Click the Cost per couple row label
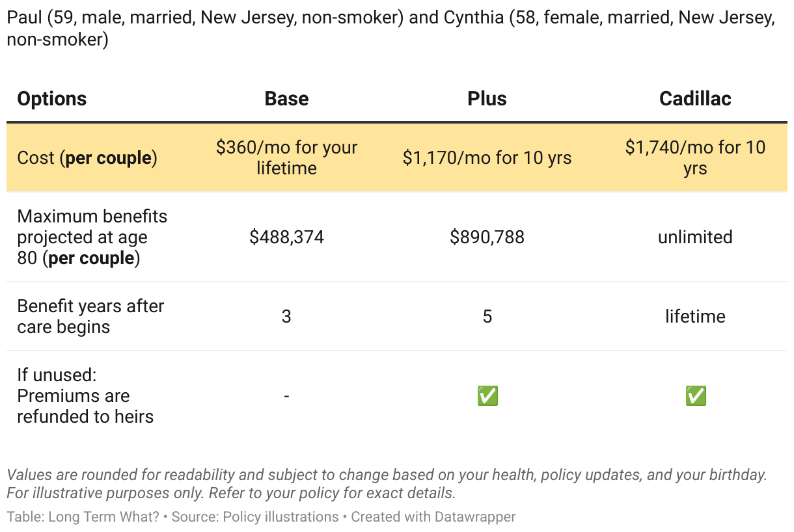 (x=87, y=158)
